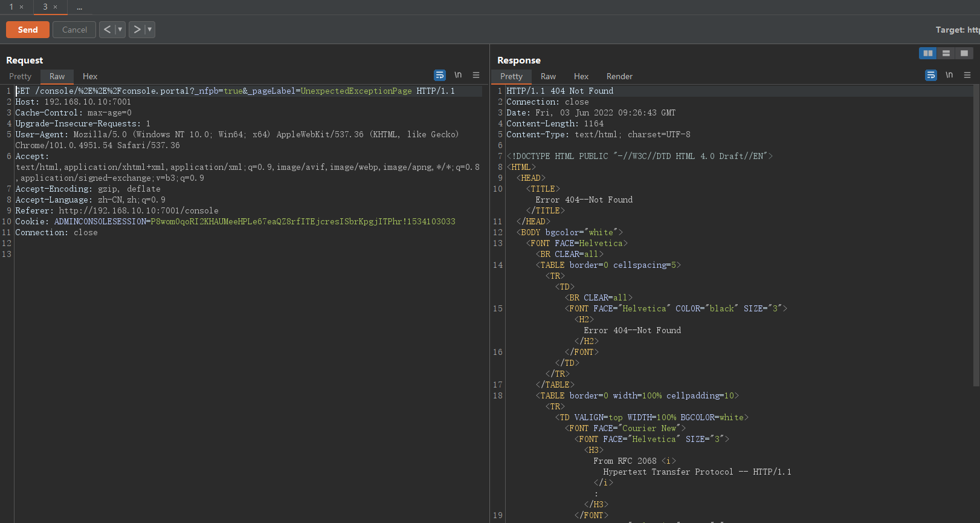The image size is (980, 523).
Task: Click the request Connection: close header
Action: click(x=56, y=232)
